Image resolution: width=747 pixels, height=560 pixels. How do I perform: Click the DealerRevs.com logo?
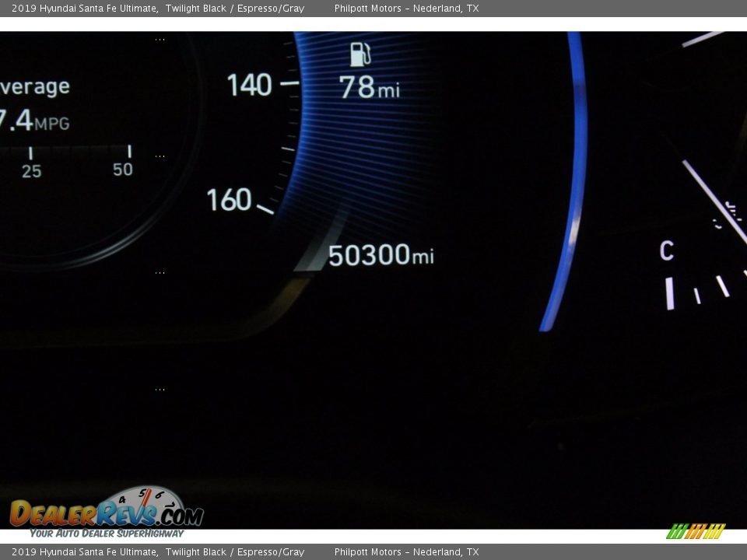[107, 508]
